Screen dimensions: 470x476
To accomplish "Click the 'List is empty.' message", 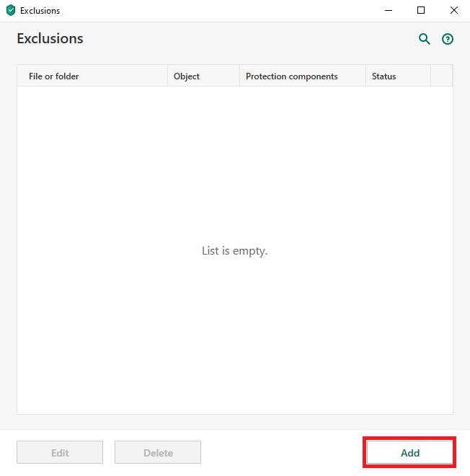I will pos(234,251).
